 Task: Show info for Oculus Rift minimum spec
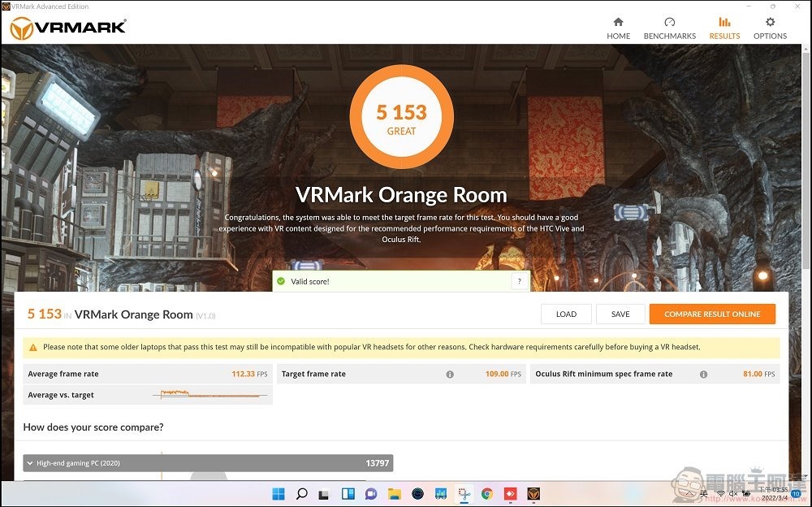pyautogui.click(x=703, y=374)
